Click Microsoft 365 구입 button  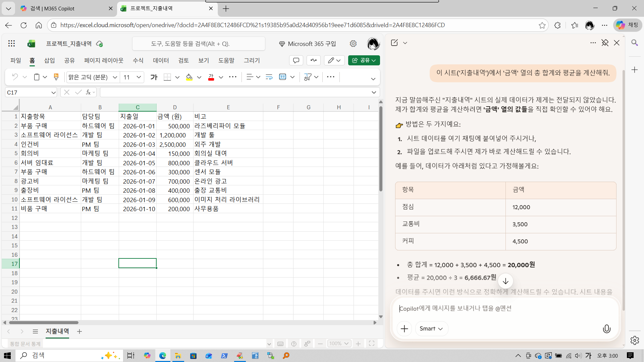(x=307, y=44)
